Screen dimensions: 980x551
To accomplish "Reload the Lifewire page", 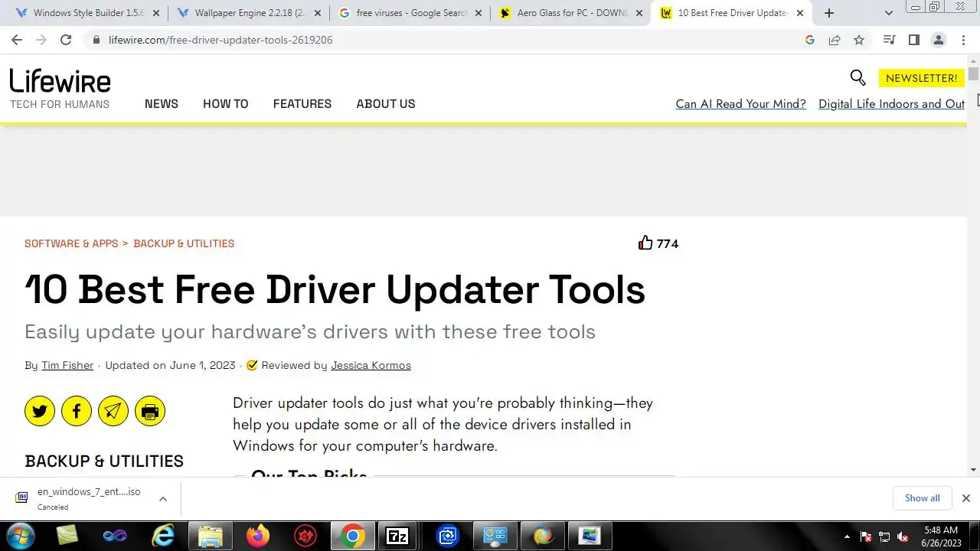I will coord(66,40).
